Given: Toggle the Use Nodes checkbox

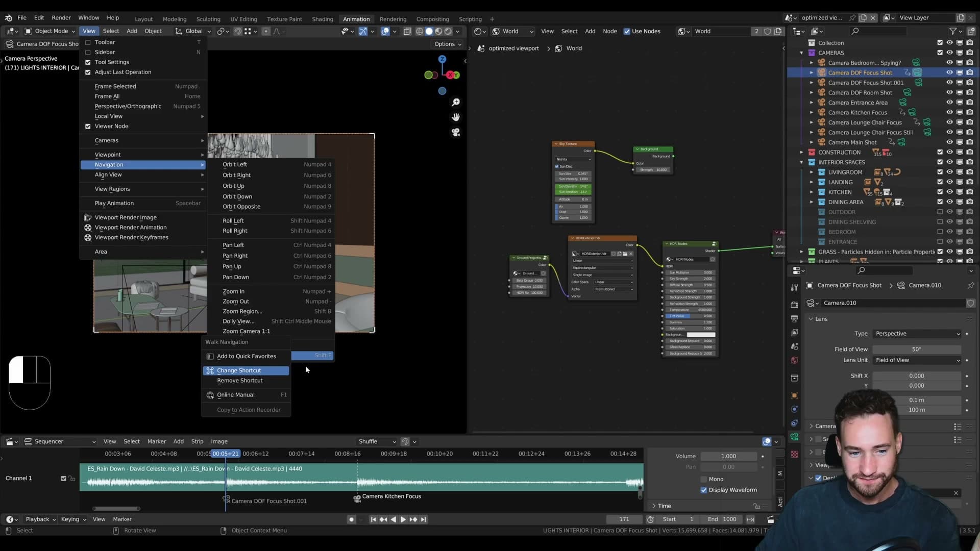Looking at the screenshot, I should click(627, 31).
